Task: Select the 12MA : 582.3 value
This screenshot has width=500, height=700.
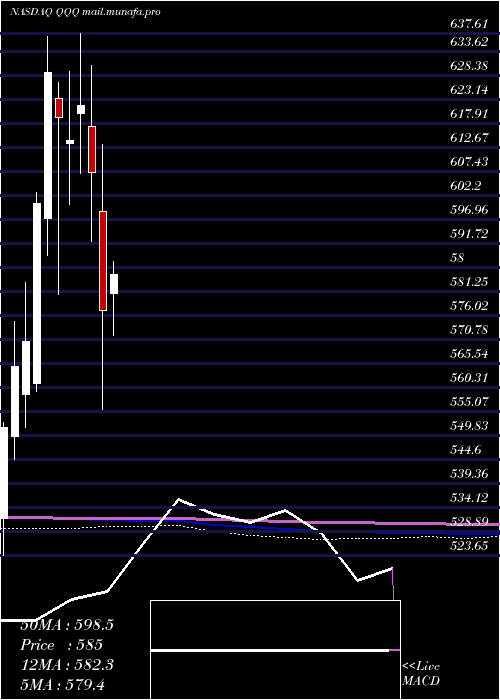Action: [x=67, y=665]
